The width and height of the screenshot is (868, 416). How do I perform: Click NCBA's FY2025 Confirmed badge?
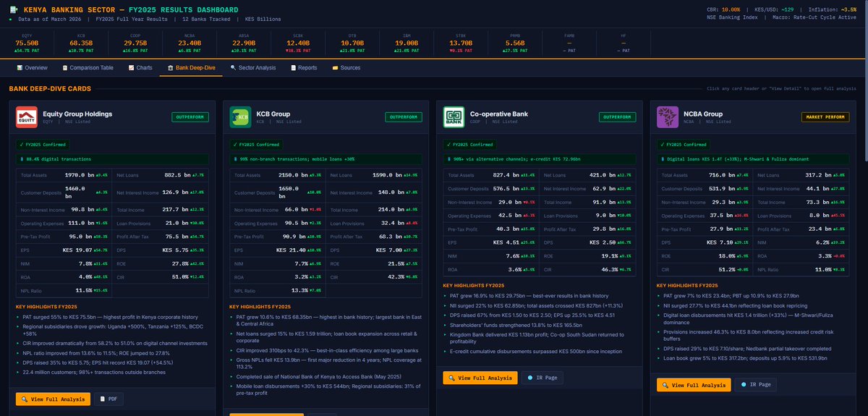point(684,144)
